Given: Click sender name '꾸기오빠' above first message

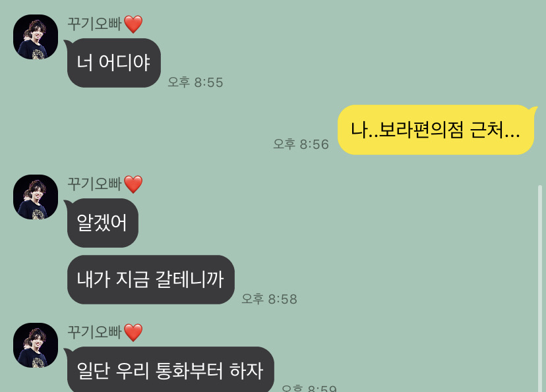Looking at the screenshot, I should [x=94, y=24].
